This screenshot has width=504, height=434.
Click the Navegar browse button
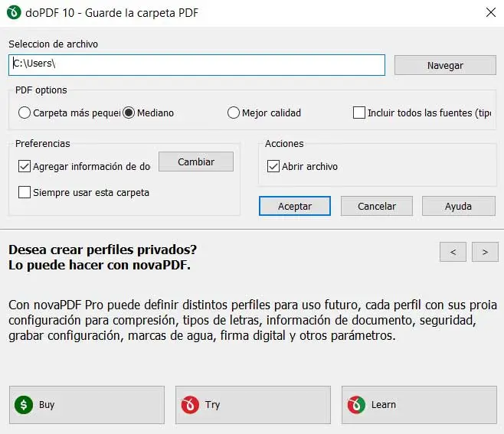445,65
